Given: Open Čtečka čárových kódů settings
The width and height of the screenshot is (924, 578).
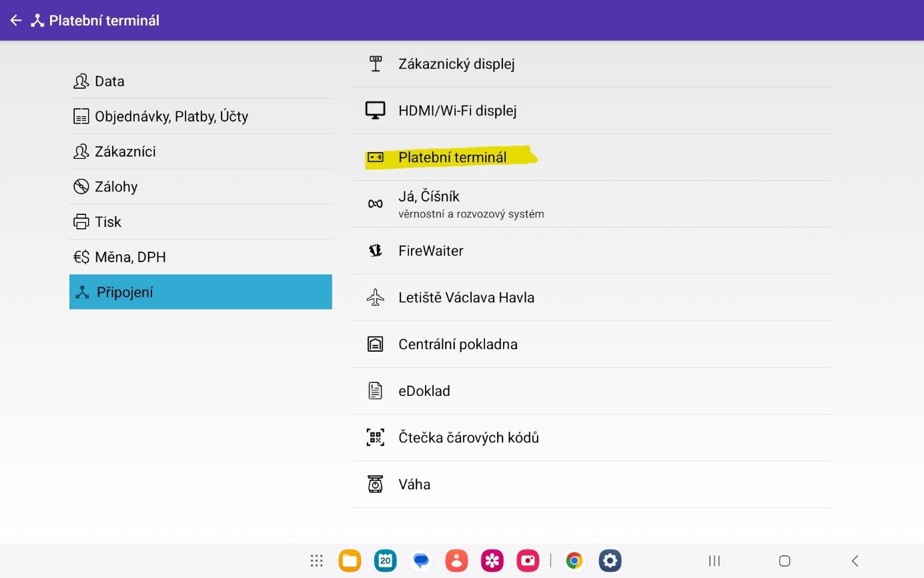Looking at the screenshot, I should click(x=592, y=438).
